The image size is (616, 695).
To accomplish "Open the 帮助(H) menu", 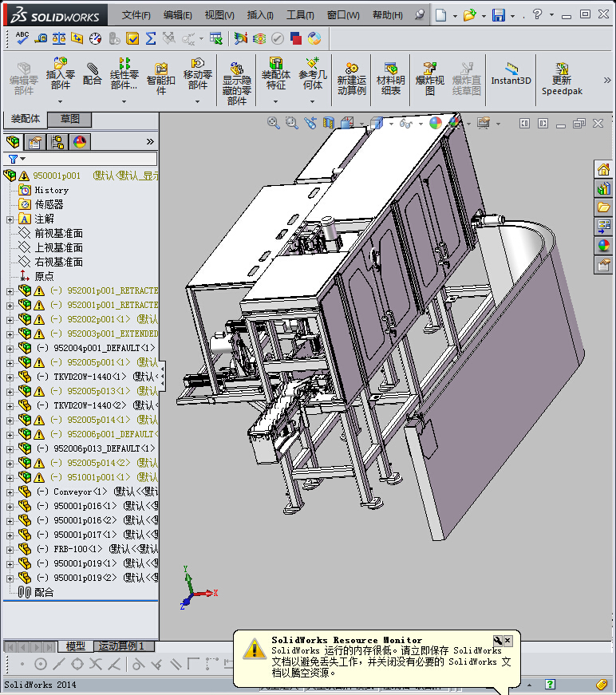I will tap(387, 15).
